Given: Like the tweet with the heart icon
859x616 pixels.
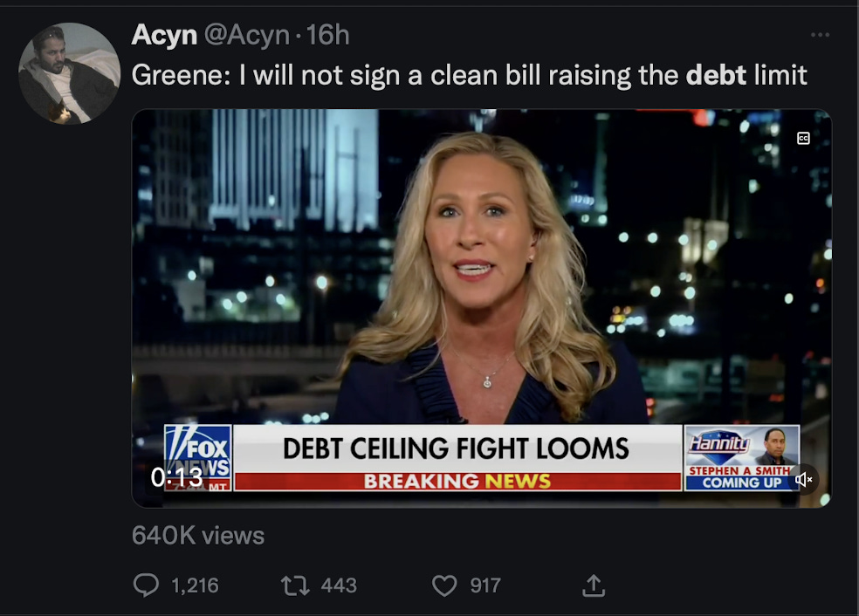Looking at the screenshot, I should click(444, 585).
